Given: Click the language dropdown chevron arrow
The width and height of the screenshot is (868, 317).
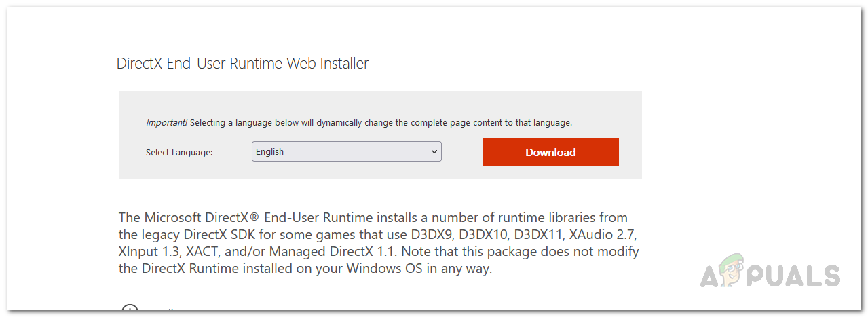Looking at the screenshot, I should (434, 152).
